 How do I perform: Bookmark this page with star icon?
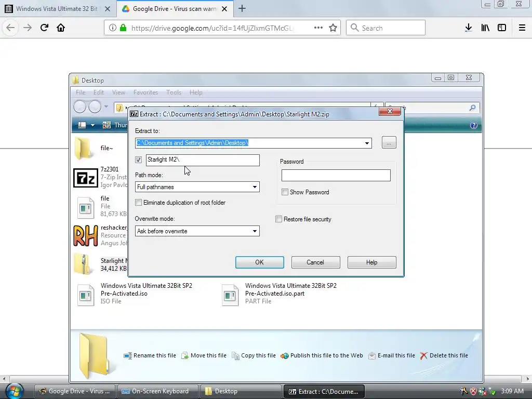333,28
